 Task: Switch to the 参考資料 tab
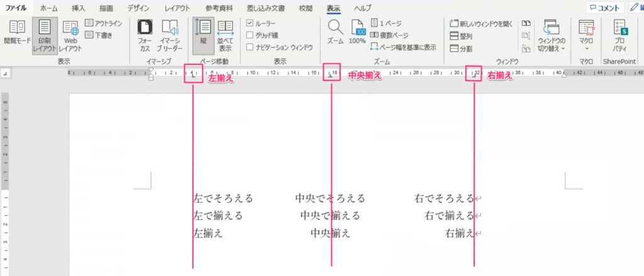[x=219, y=8]
